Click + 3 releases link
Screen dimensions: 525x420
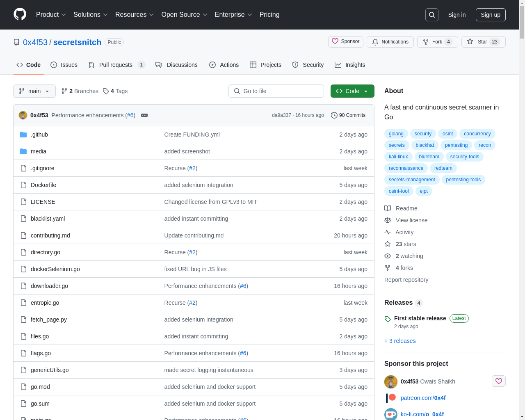coord(400,341)
